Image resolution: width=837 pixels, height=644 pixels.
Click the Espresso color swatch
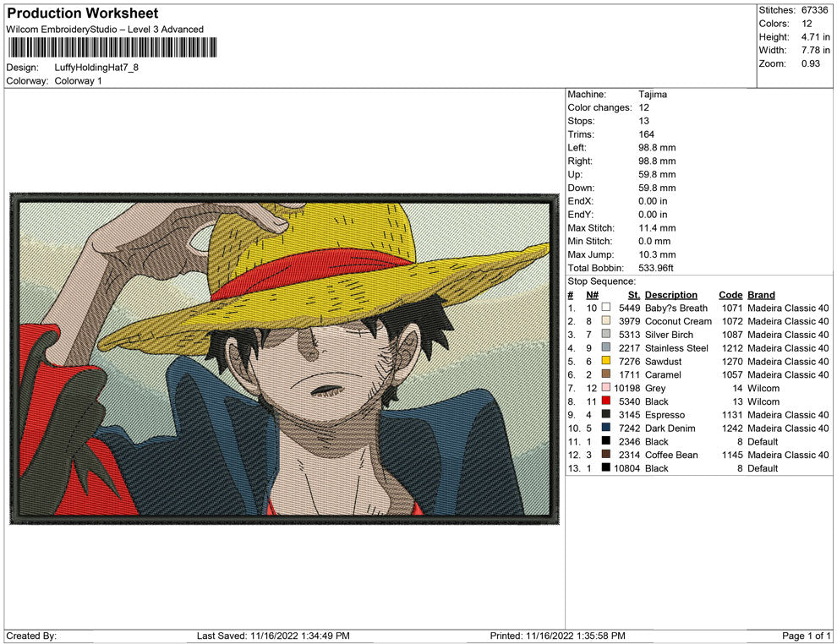pos(606,414)
